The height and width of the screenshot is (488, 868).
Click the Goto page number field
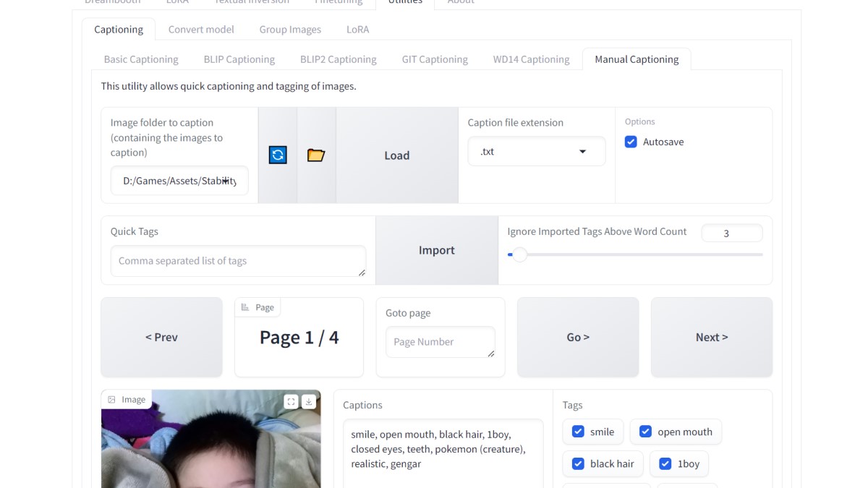tap(440, 342)
